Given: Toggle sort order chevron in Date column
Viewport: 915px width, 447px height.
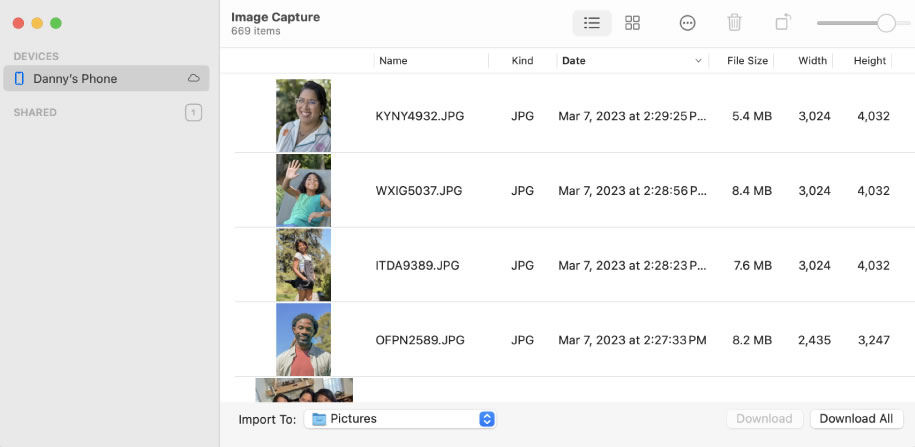Looking at the screenshot, I should click(698, 61).
